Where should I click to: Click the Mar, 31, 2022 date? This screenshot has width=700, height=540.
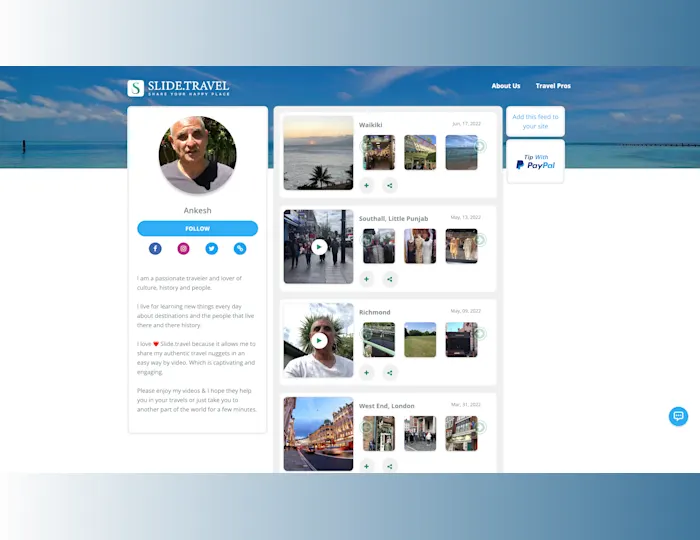point(466,405)
